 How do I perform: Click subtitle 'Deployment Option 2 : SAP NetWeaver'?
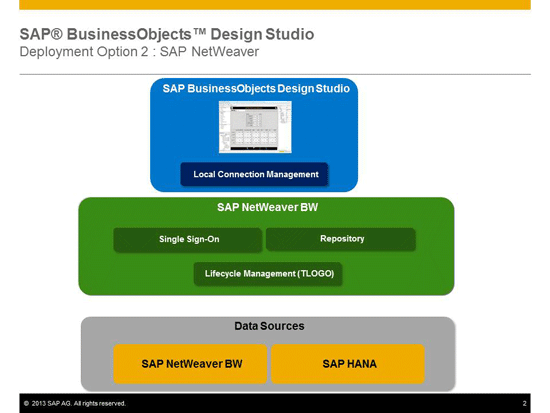tap(139, 52)
